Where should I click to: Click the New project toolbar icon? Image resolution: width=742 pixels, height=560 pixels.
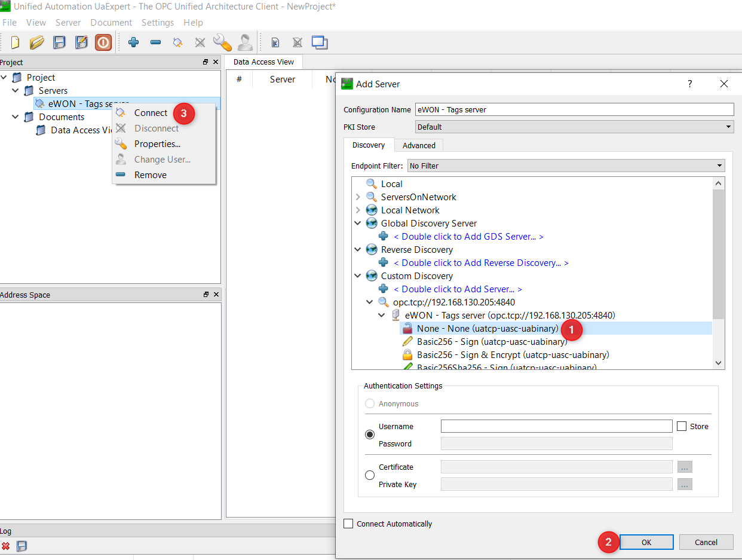(16, 42)
